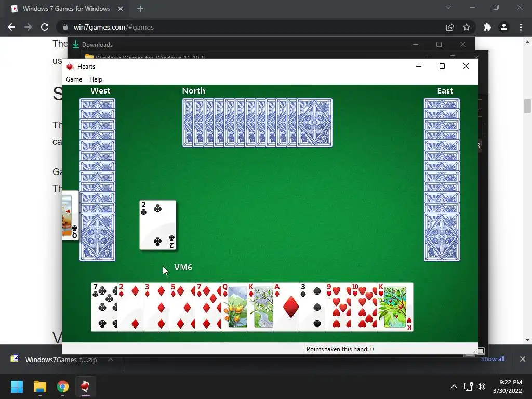Select the King of hearts card

395,307
